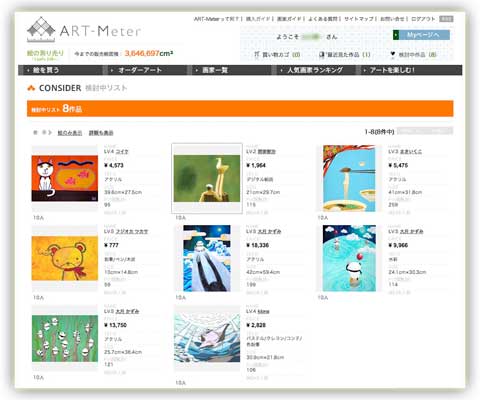480x400 pixels.
Task: Click the grey badge next to ログアウト
Action: [x=446, y=19]
